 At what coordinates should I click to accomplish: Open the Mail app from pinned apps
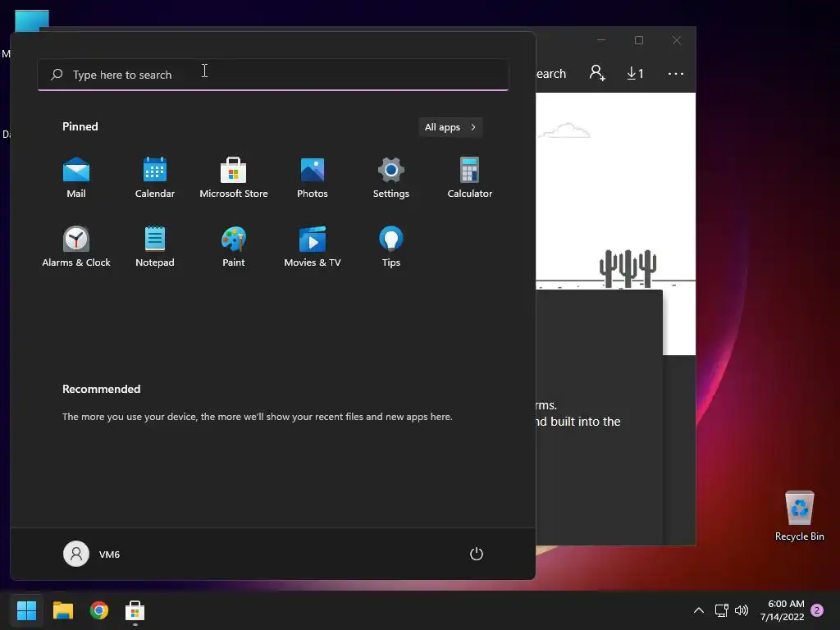point(76,178)
